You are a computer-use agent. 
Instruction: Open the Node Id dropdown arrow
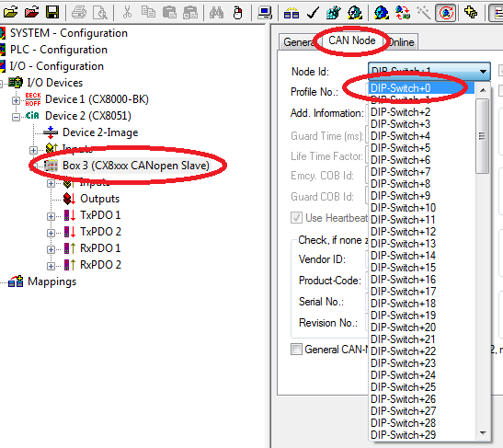click(x=483, y=72)
